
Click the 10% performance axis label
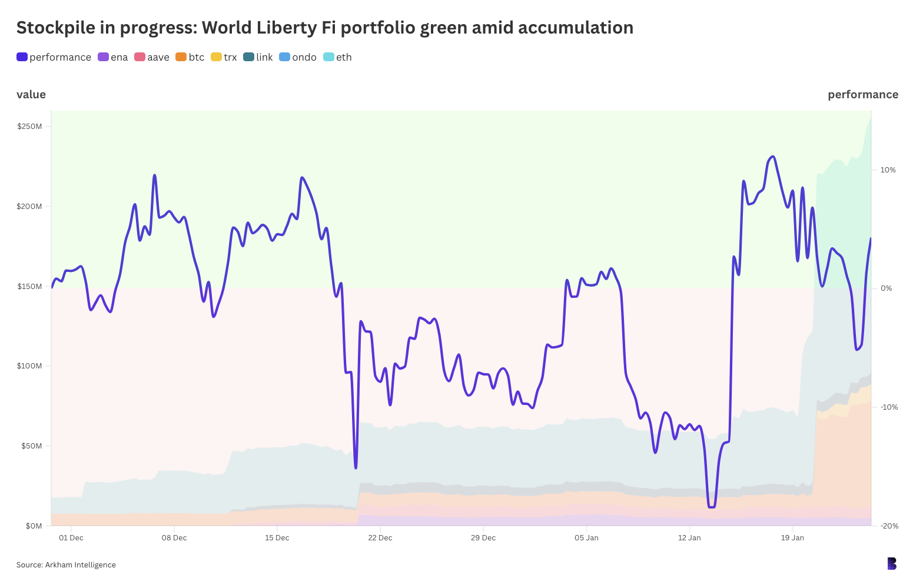[x=888, y=170]
